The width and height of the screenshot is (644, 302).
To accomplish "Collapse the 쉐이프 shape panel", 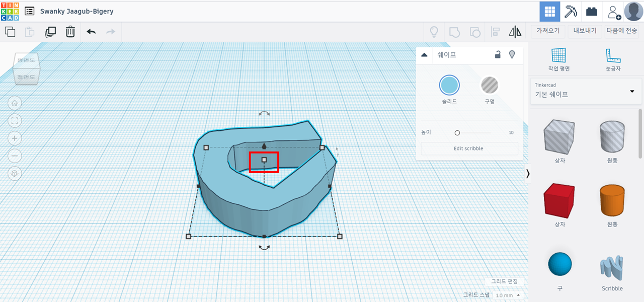I will coord(424,55).
